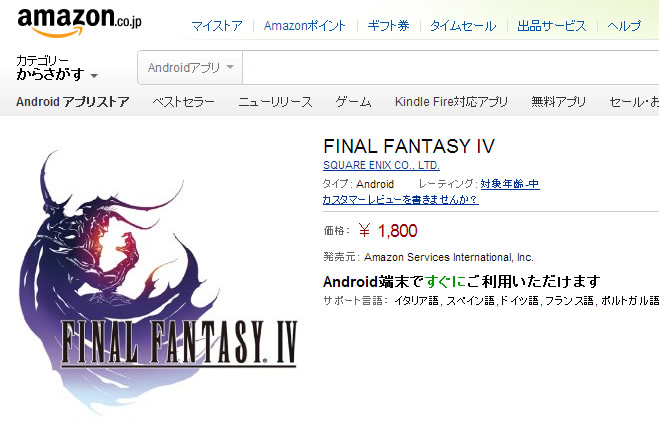Click the Amazon.co.jp logo

79,22
